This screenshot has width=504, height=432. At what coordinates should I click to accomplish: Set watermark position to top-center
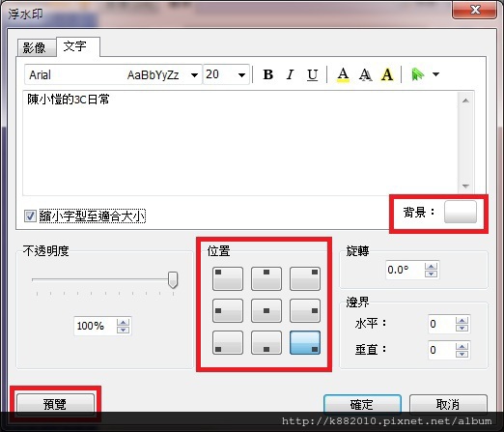266,278
